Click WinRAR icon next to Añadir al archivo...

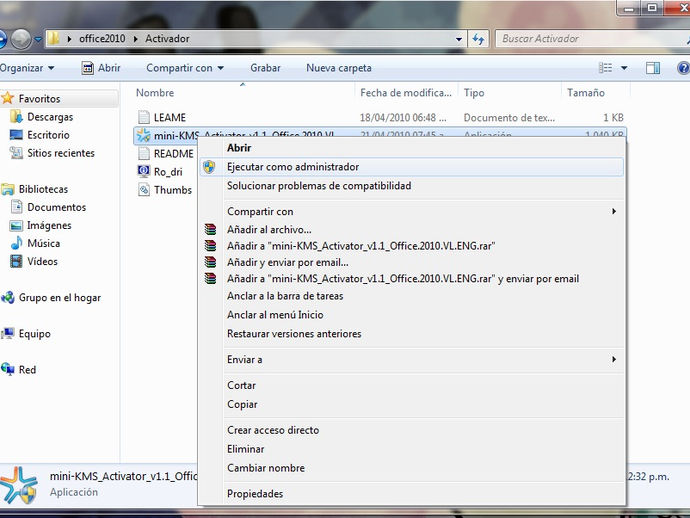(x=211, y=229)
